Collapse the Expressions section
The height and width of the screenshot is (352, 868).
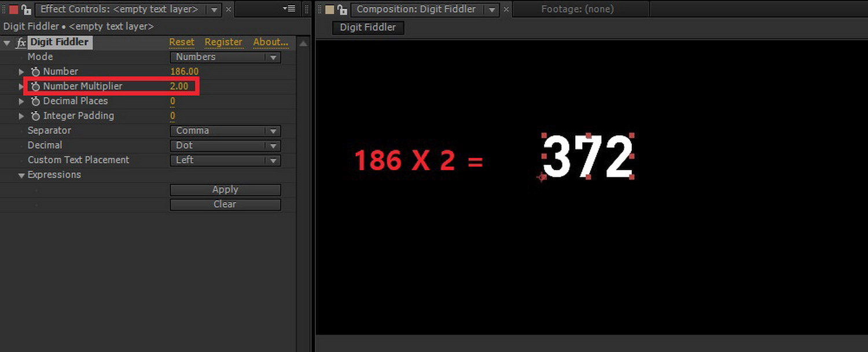coord(21,175)
